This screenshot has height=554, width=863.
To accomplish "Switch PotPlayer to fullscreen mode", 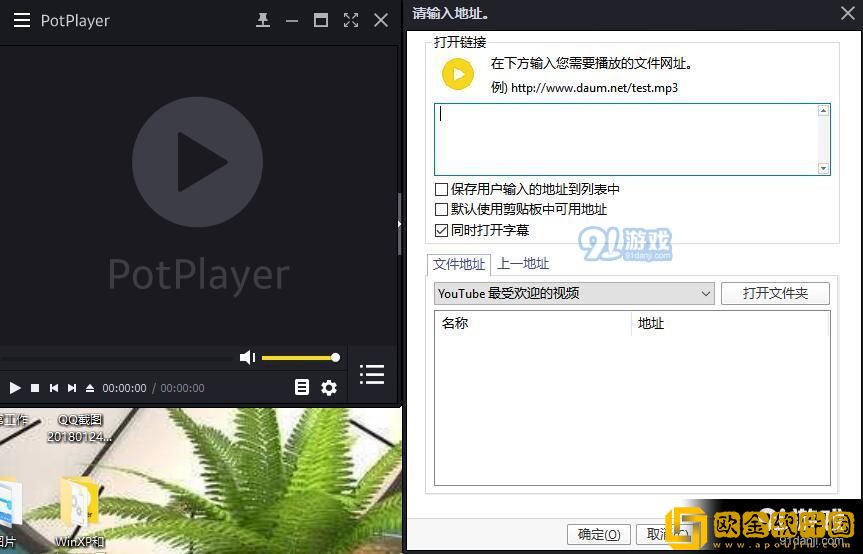I will tap(351, 20).
